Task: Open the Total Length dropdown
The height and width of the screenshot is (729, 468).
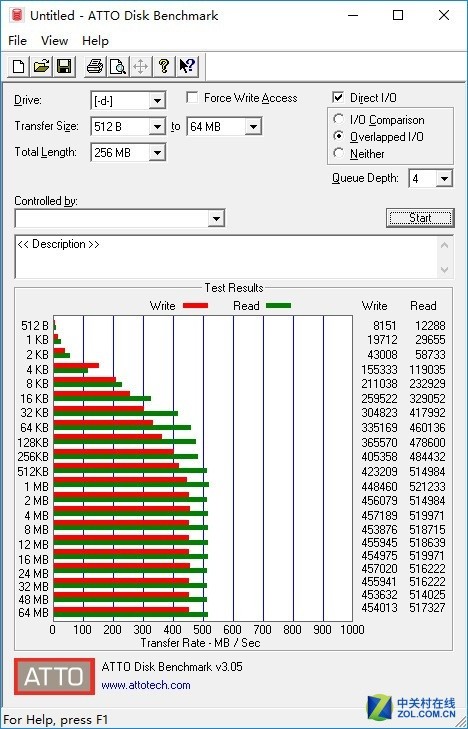Action: pos(157,152)
